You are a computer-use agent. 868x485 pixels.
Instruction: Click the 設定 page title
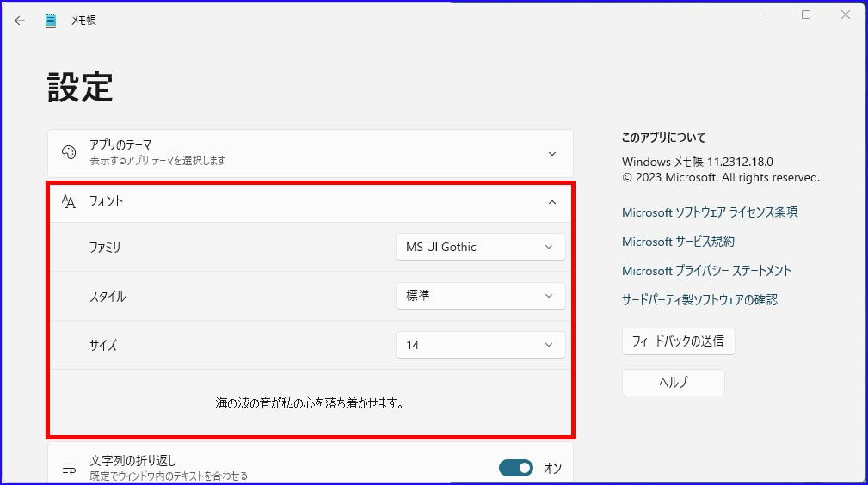[x=80, y=87]
